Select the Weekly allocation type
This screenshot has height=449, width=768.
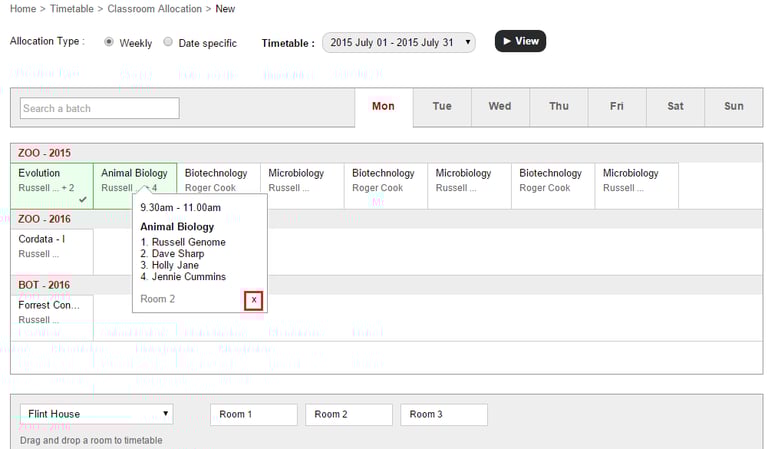tap(109, 42)
